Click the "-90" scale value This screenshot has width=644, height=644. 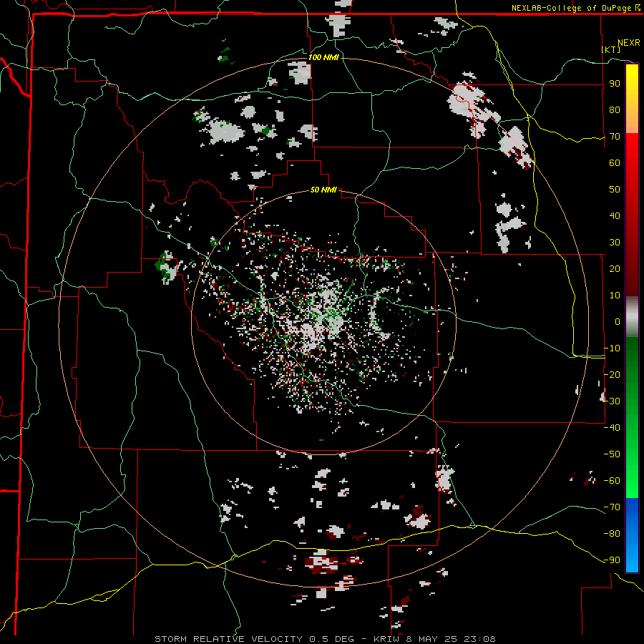[612, 560]
